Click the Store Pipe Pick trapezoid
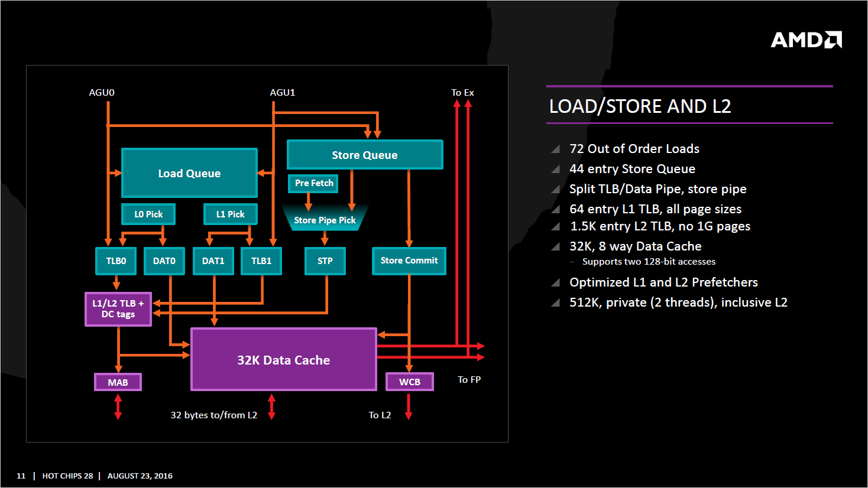Viewport: 868px width, 488px height. click(325, 220)
